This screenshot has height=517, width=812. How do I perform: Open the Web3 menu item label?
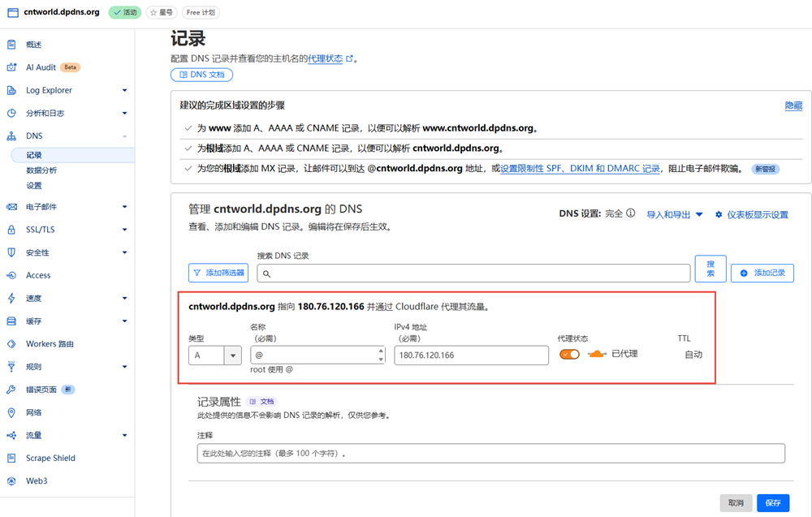[x=37, y=480]
